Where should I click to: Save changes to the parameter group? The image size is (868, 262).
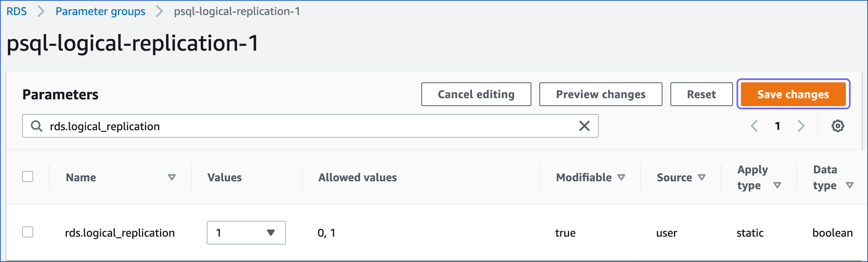tap(793, 94)
